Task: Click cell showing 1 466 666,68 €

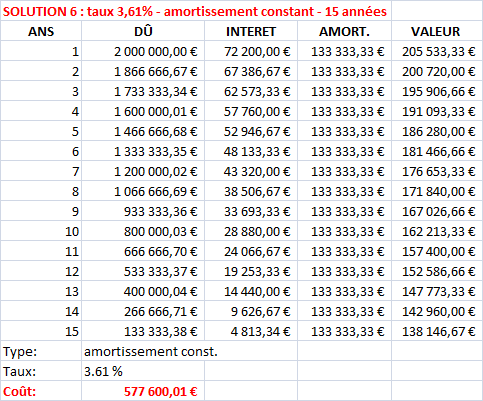Action: (143, 131)
